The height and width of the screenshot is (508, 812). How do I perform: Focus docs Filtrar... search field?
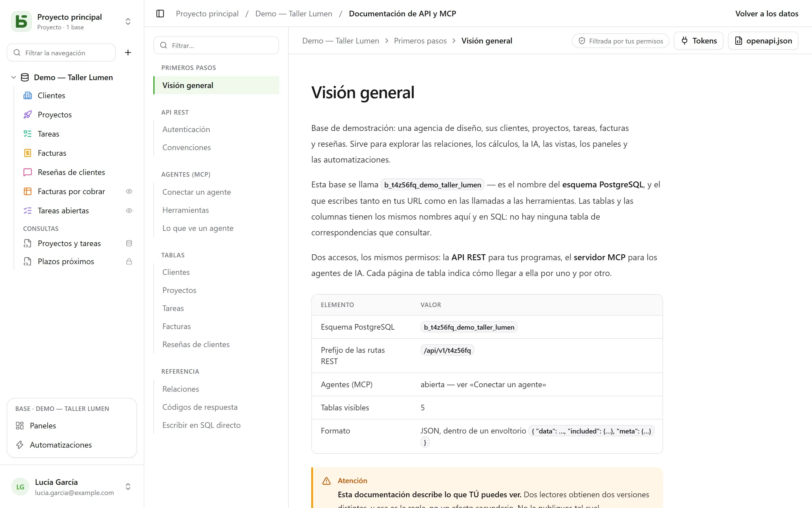[x=217, y=45]
